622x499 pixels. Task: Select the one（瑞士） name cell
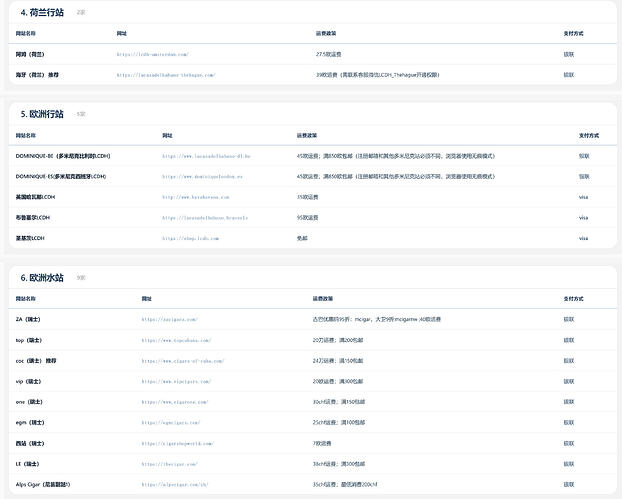point(29,402)
